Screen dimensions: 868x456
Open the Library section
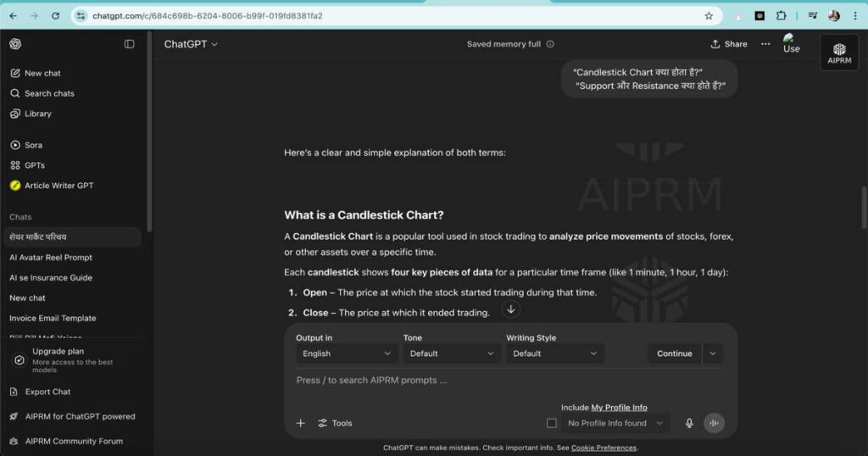pyautogui.click(x=37, y=114)
